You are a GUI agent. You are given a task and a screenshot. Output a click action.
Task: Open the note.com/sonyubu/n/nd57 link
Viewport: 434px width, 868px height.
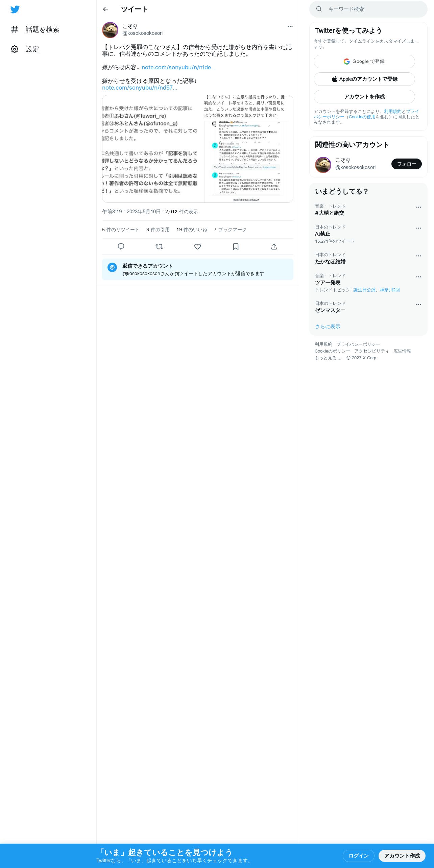click(x=140, y=88)
